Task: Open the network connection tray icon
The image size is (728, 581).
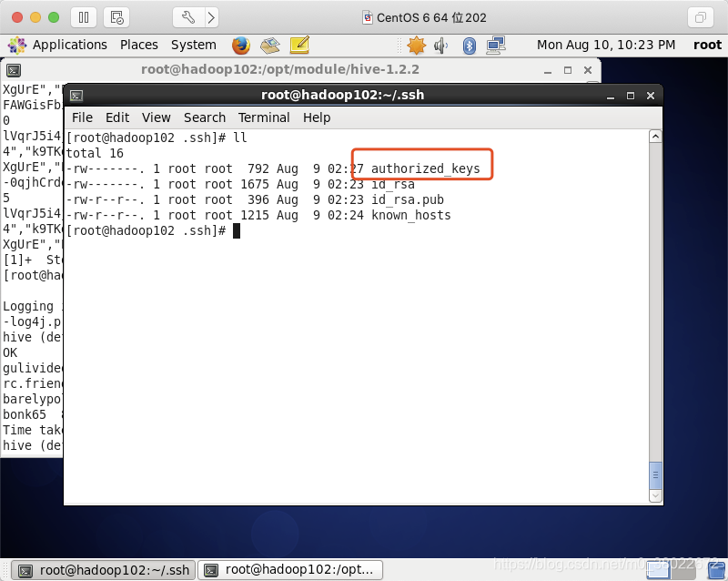Action: click(x=496, y=46)
